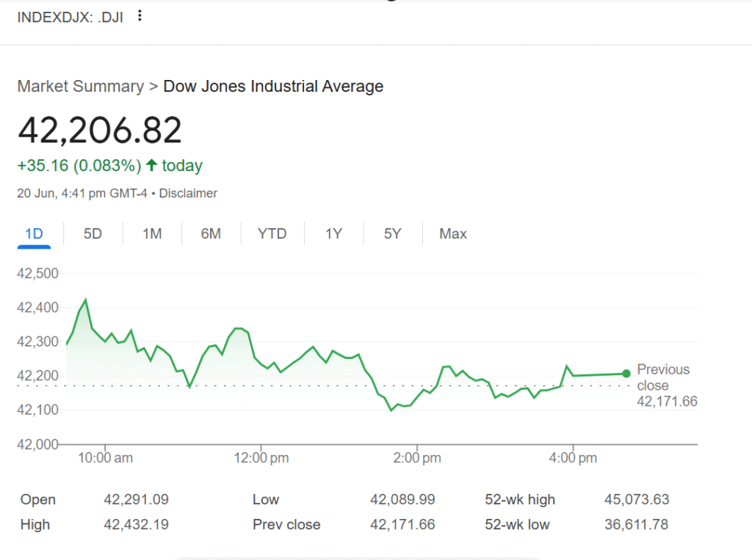Click the INDEXDJX: .DJI ticker label
Screen dimensions: 752x560
[70, 18]
